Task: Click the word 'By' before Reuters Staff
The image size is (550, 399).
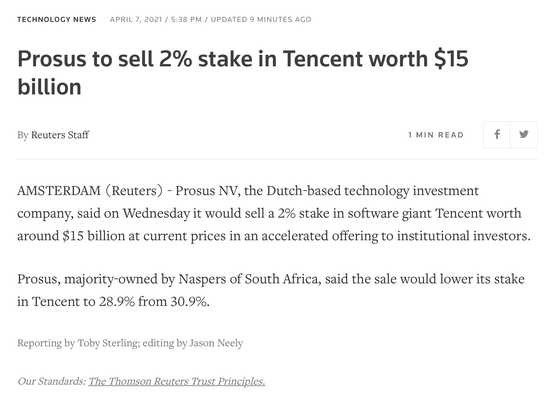Action: [x=23, y=135]
